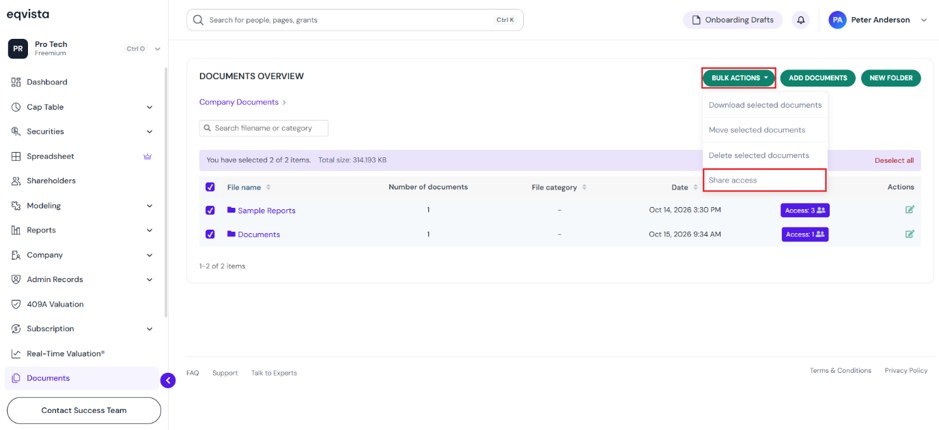The width and height of the screenshot is (939, 430).
Task: Uncheck the Documents row checkbox
Action: click(210, 234)
